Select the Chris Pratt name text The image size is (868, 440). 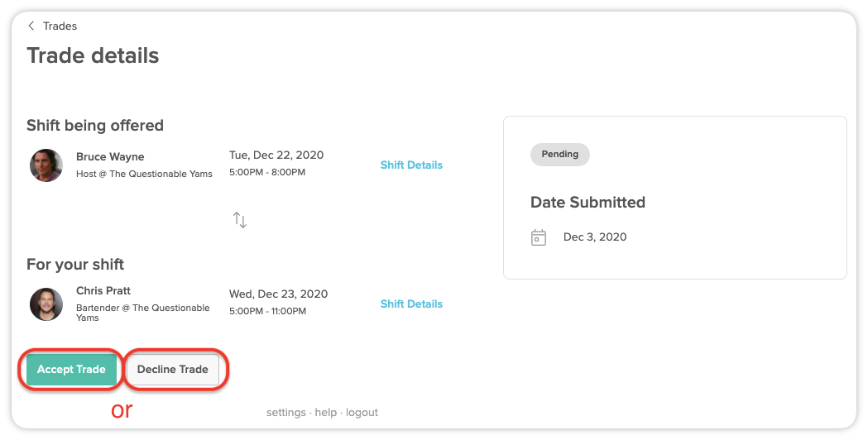pos(103,290)
